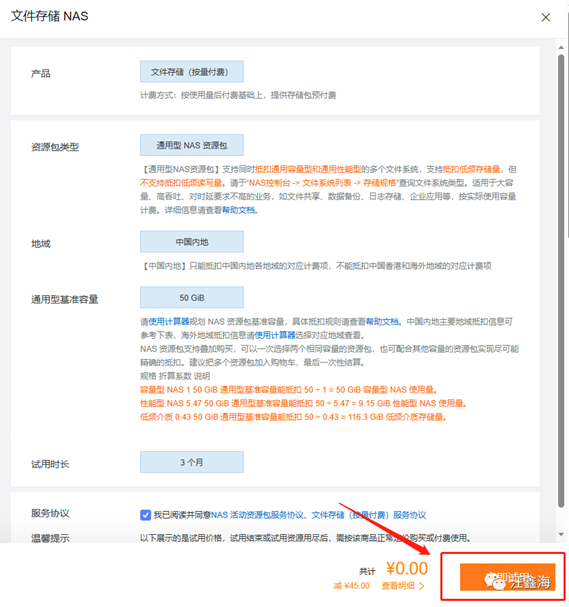The height and width of the screenshot is (607, 569).
Task: Select the 文件存储（按量付费）product option
Action: [x=192, y=72]
